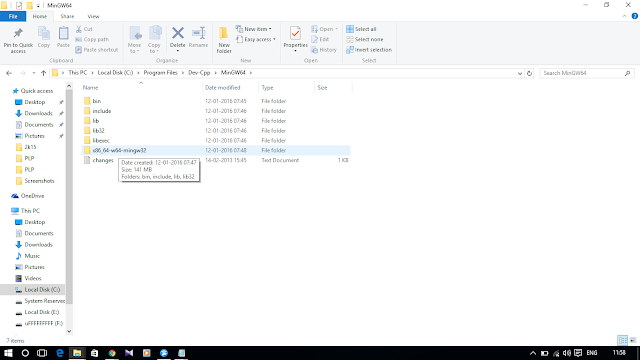Open Videos under This PC
The image size is (640, 360).
(x=33, y=278)
